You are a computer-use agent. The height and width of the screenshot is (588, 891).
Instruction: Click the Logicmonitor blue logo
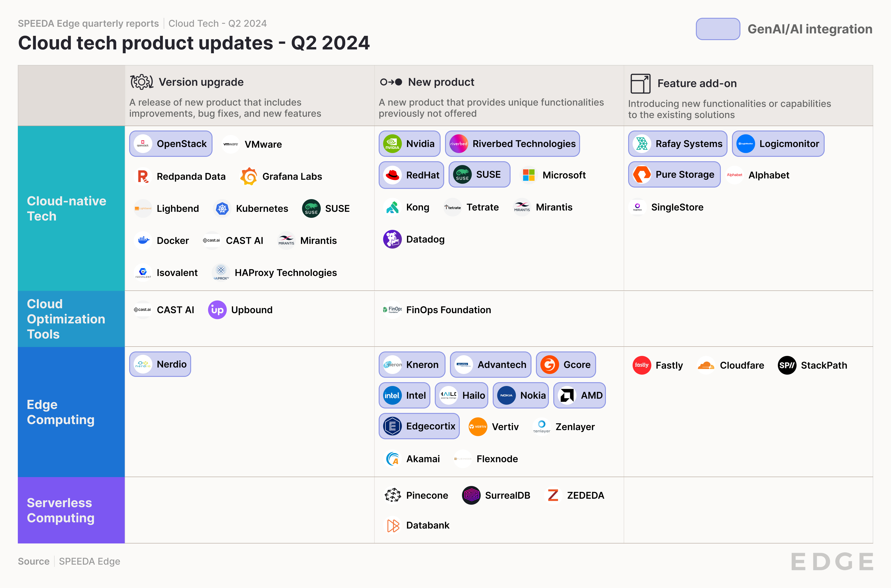click(746, 144)
